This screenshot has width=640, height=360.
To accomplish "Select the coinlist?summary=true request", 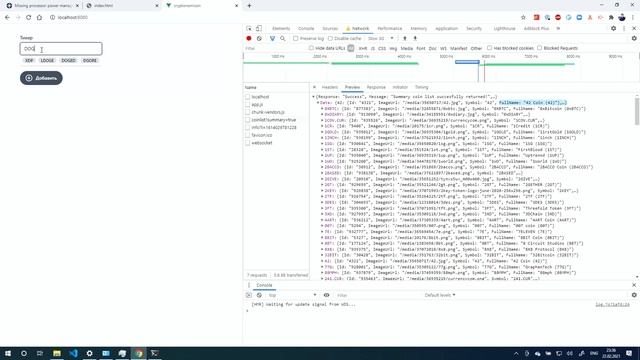I will point(276,120).
